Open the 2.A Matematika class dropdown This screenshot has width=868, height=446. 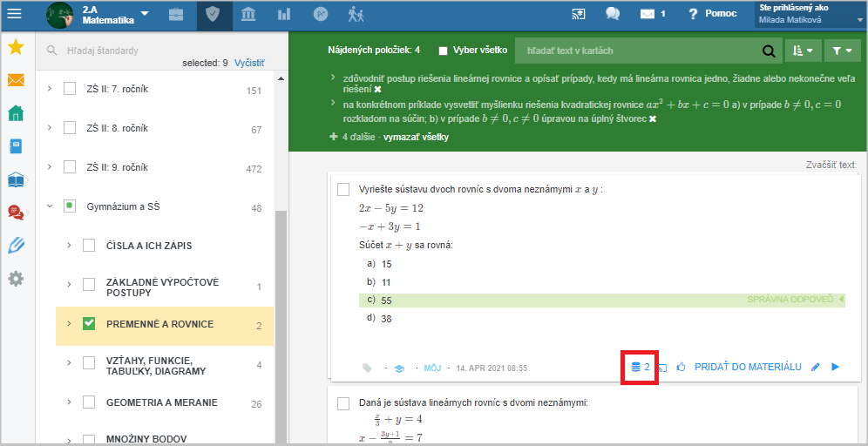coord(116,15)
